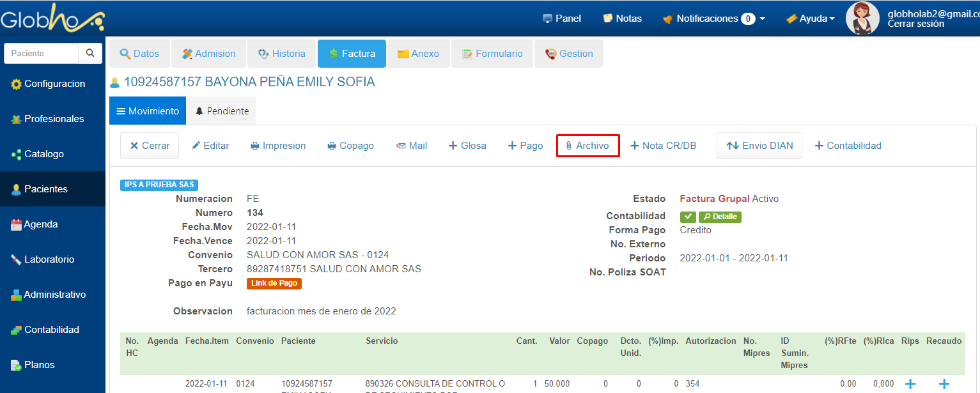The width and height of the screenshot is (980, 393).
Task: Focus the Paciente search input field
Action: [x=41, y=53]
